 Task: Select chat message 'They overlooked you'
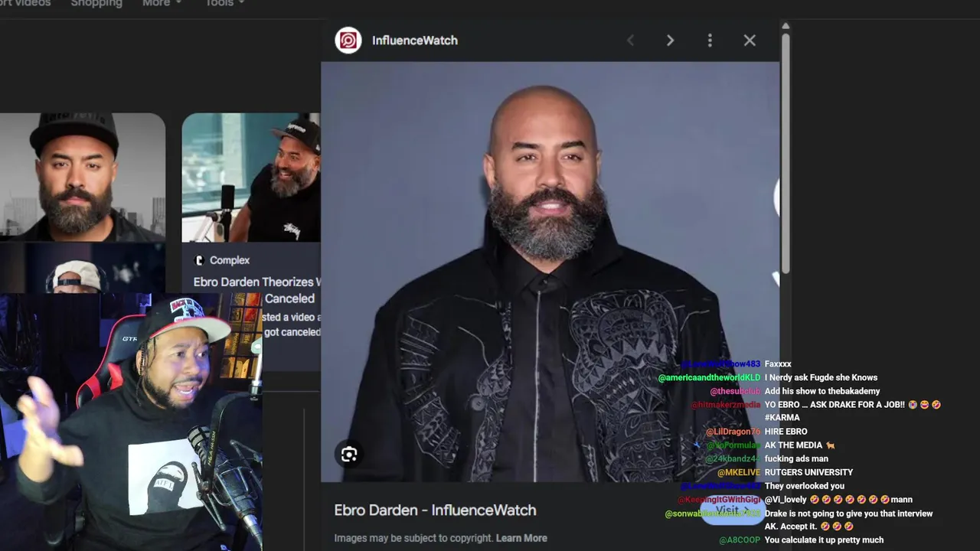click(804, 486)
